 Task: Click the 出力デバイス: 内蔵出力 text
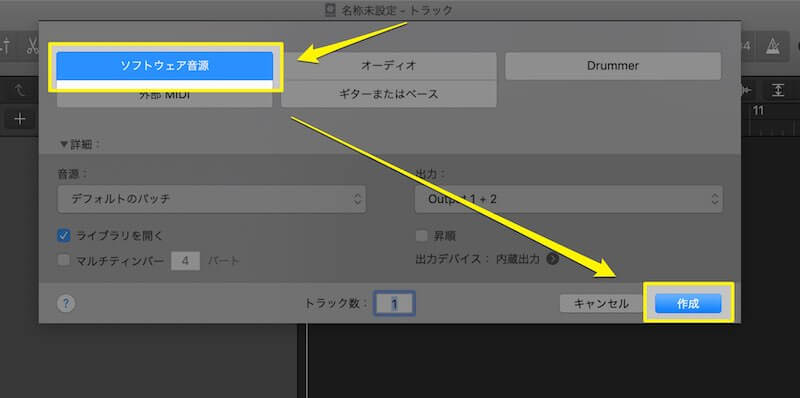477,259
